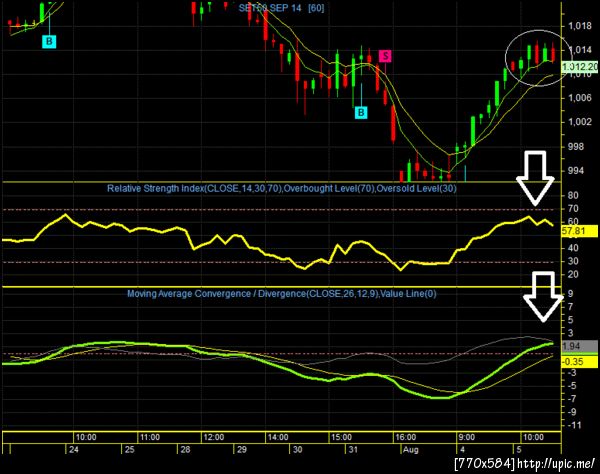Click the MACD axis -9 label

tap(571, 412)
